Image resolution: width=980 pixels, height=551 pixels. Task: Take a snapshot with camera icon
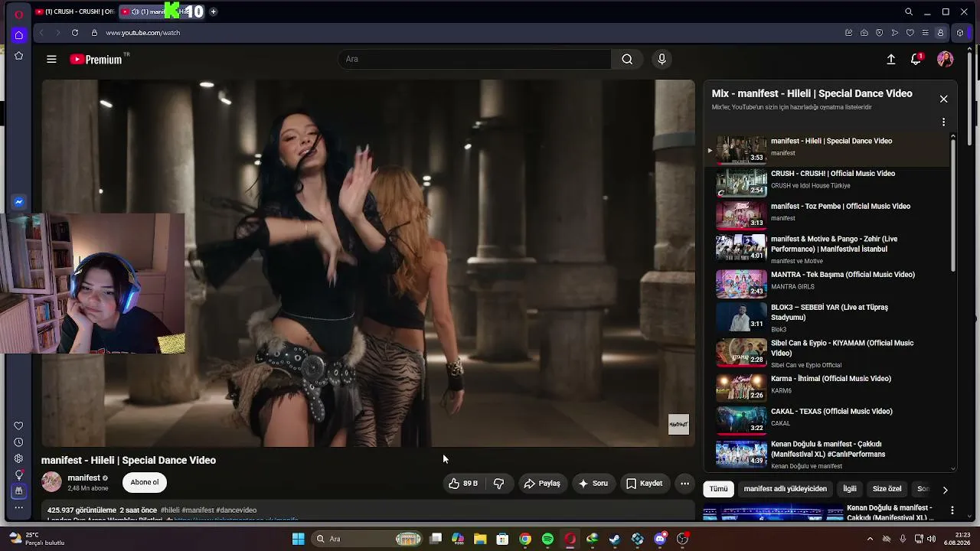click(x=864, y=33)
